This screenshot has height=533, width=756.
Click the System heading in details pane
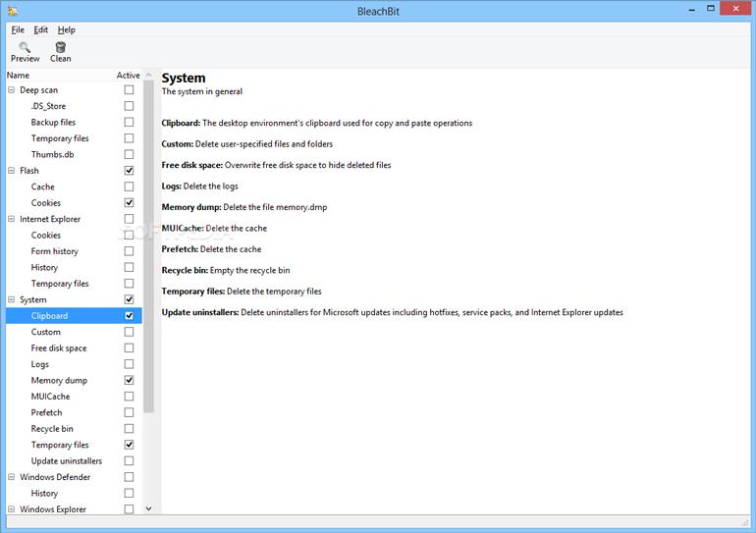[184, 79]
